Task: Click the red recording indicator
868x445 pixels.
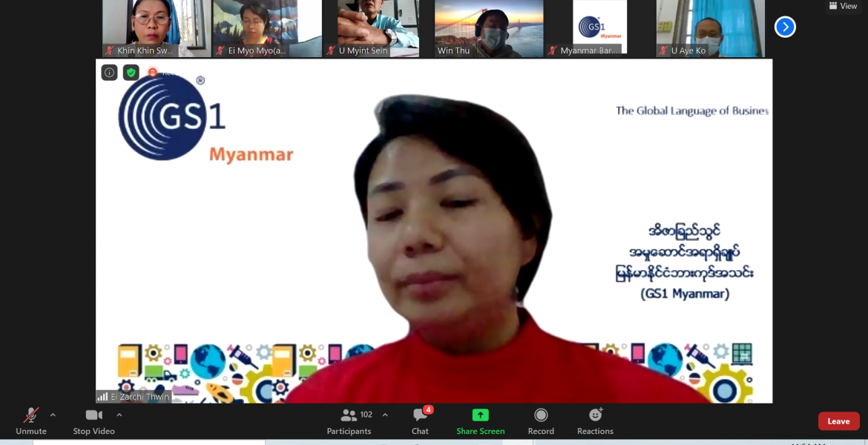Action: tap(153, 73)
